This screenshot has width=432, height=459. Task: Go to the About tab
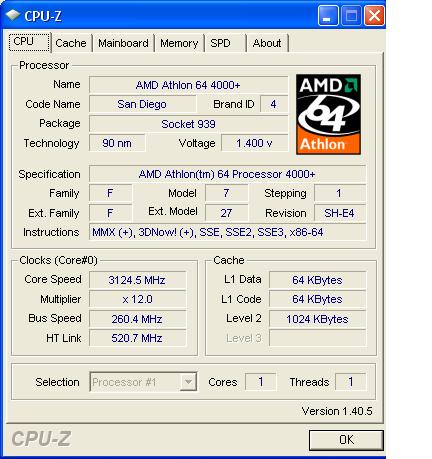click(267, 43)
